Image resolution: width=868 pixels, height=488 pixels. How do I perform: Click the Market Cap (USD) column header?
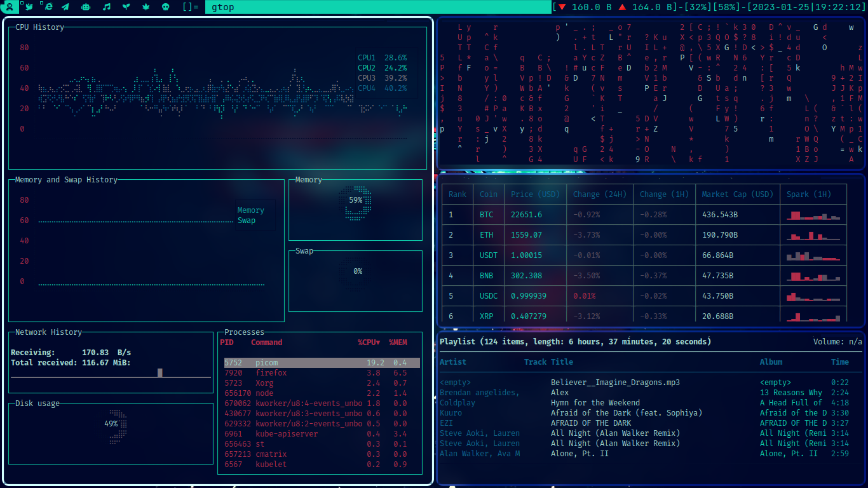737,194
